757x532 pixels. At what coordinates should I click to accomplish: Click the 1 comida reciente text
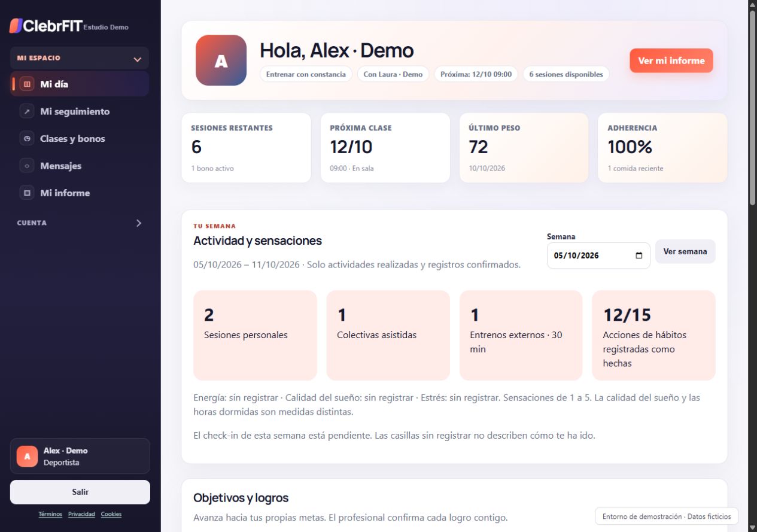[x=635, y=168]
